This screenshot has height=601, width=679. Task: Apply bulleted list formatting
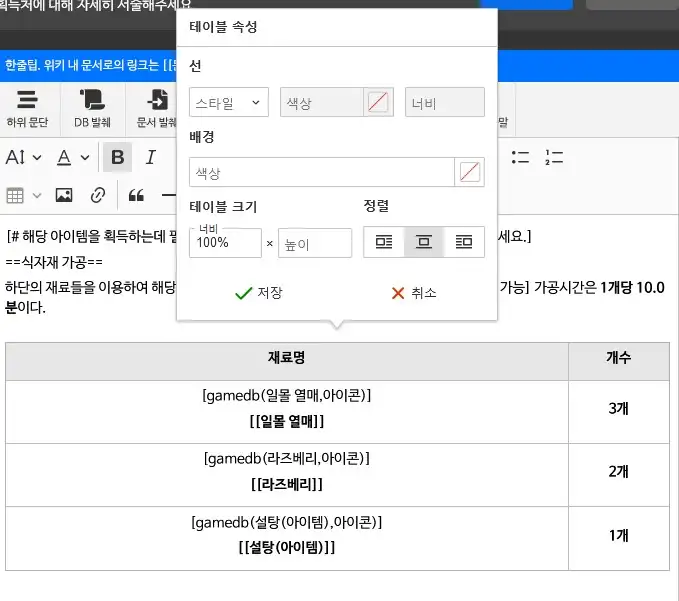[x=520, y=157]
